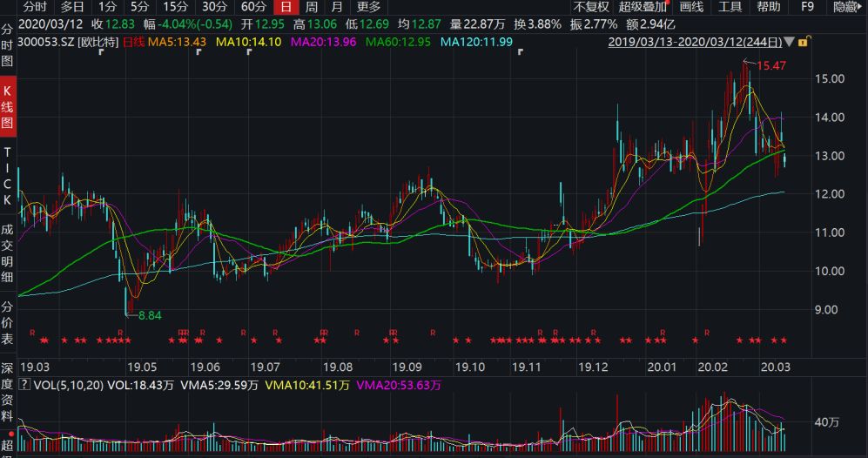Open the VOL indicator help question mark

point(24,384)
